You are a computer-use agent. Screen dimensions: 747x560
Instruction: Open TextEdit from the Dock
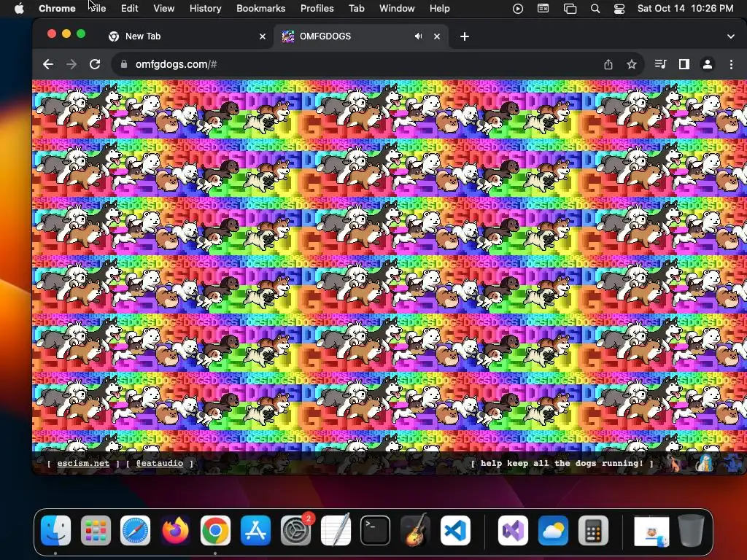pyautogui.click(x=336, y=530)
